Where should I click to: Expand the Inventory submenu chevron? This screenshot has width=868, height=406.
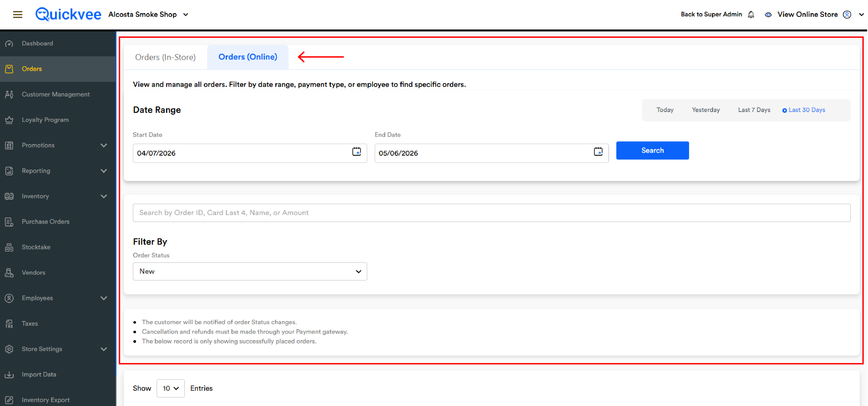[104, 196]
